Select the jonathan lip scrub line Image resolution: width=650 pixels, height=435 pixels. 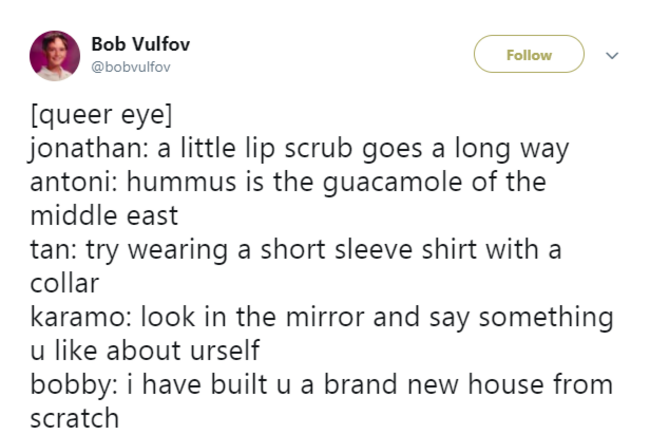[x=299, y=149]
